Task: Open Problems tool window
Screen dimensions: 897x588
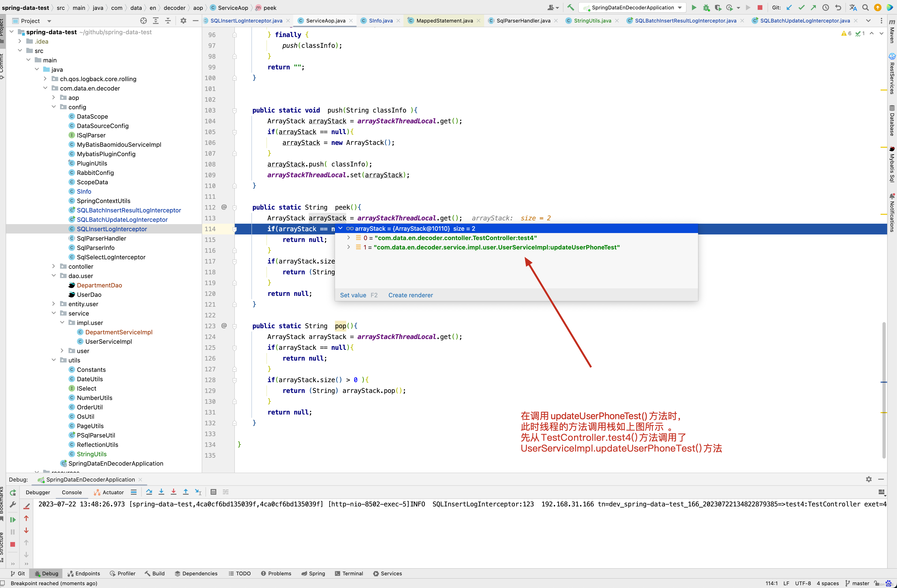Action: click(x=276, y=573)
